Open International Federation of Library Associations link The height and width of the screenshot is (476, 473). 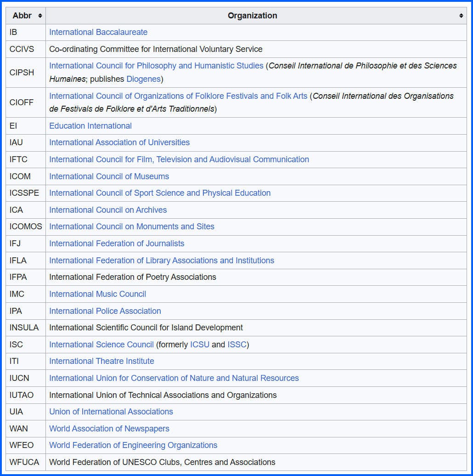point(162,261)
